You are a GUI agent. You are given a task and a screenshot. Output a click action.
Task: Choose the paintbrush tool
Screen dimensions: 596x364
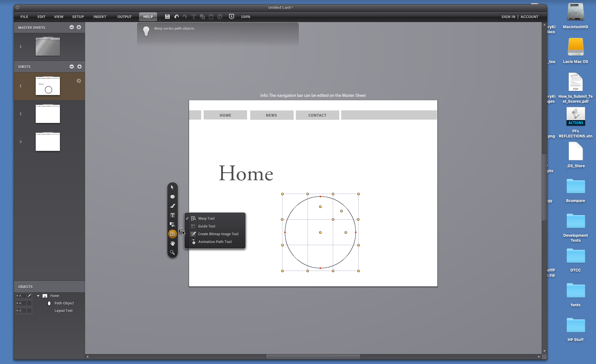tap(172, 206)
